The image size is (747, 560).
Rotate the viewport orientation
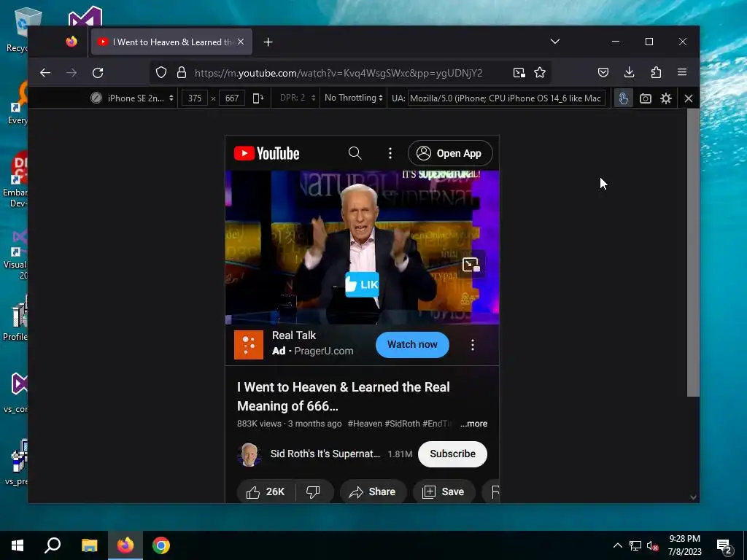[x=258, y=98]
